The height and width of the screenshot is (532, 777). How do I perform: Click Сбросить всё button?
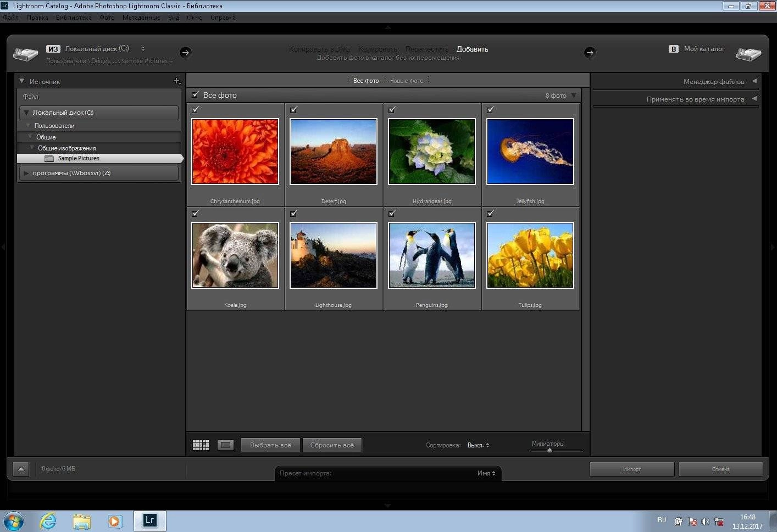[332, 445]
